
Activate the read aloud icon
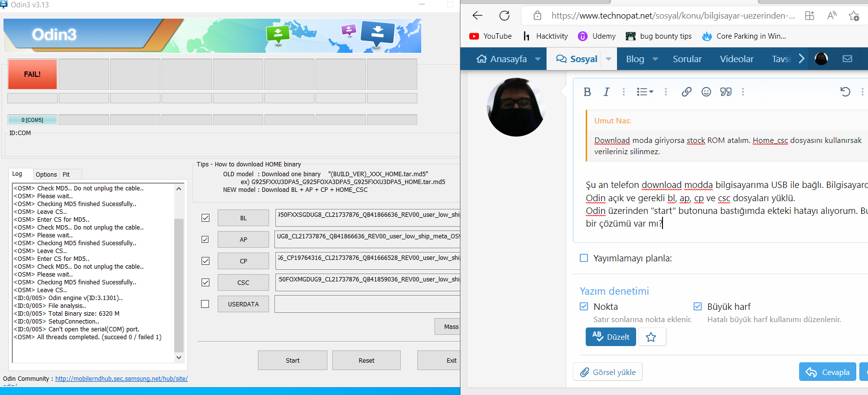click(832, 16)
